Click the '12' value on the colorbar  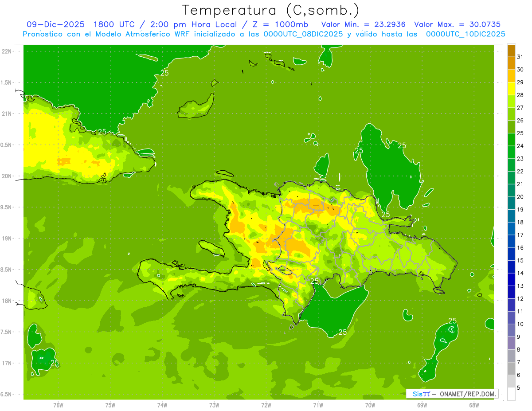(520, 298)
